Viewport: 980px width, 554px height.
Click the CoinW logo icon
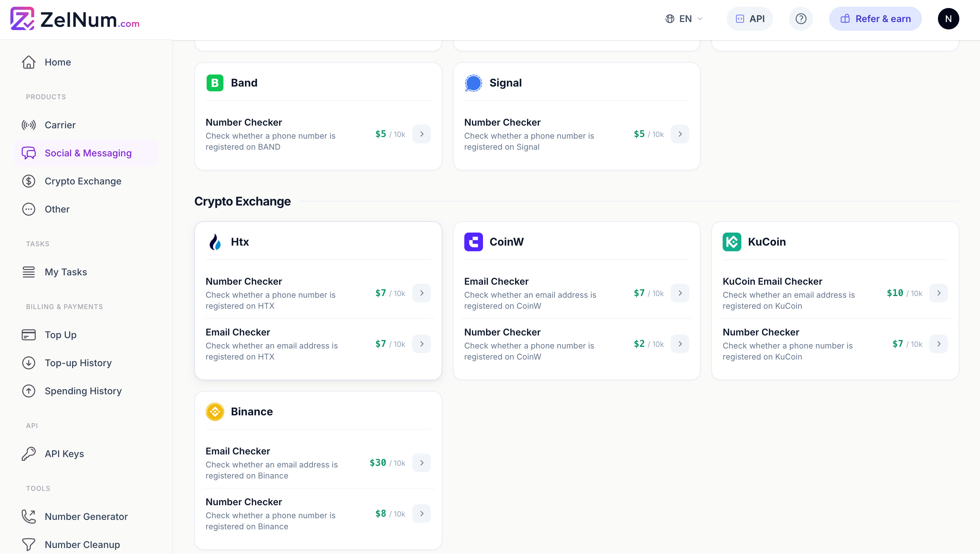(474, 242)
